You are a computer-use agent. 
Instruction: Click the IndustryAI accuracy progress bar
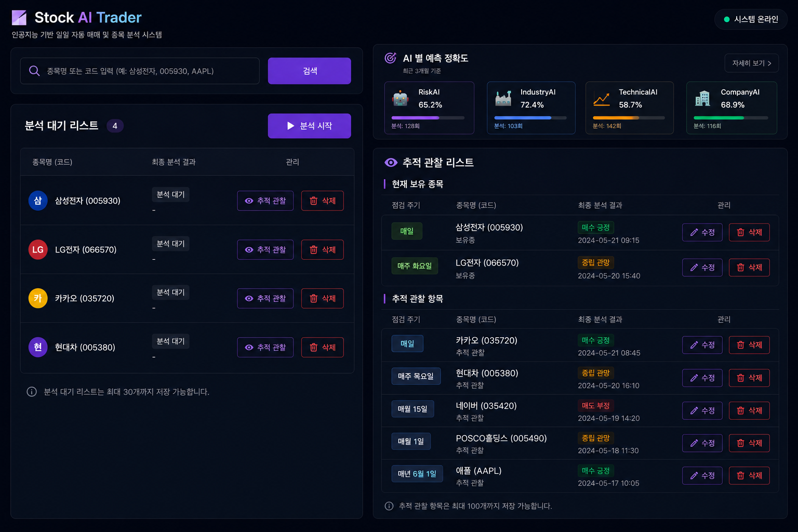[x=530, y=118]
